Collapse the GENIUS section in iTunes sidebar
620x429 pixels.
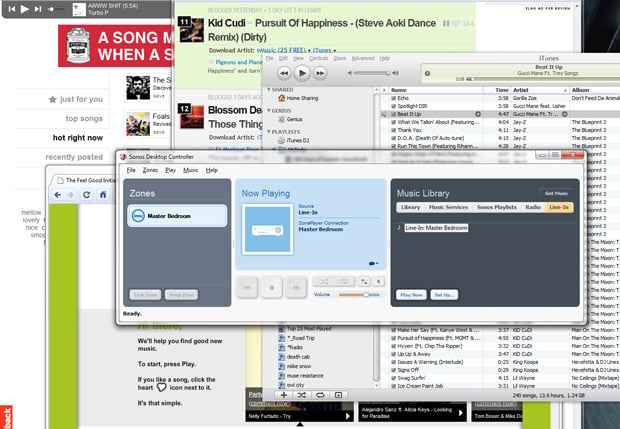(x=269, y=111)
